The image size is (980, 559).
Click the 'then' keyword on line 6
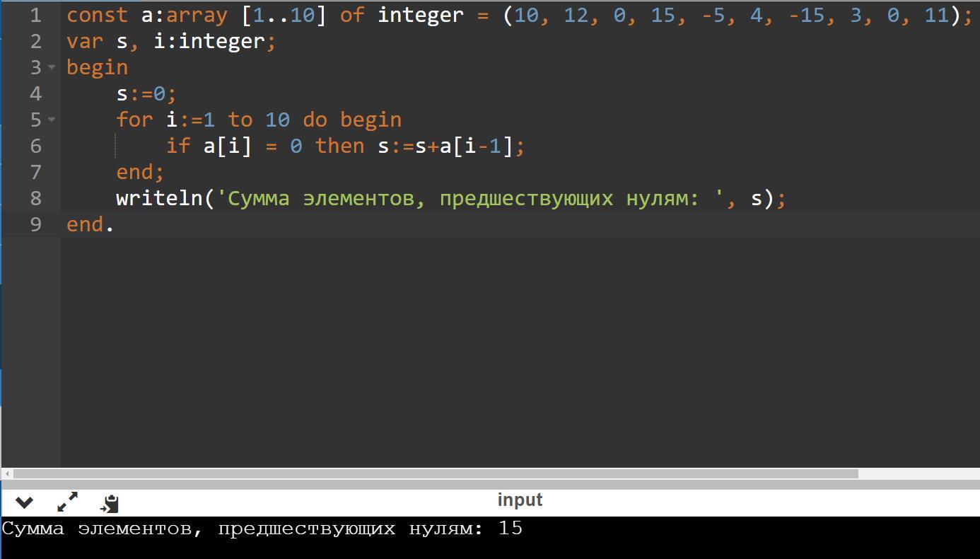tap(339, 146)
